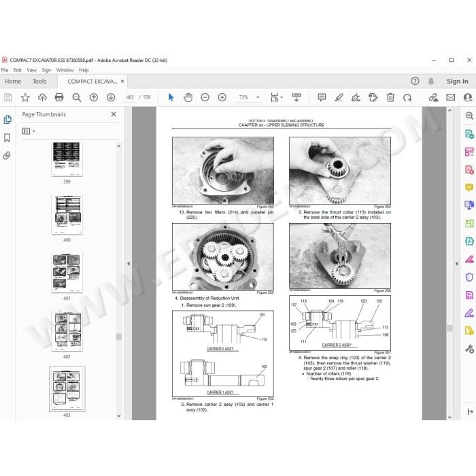Switch to the Home tab
This screenshot has height=476, width=476.
pyautogui.click(x=13, y=82)
